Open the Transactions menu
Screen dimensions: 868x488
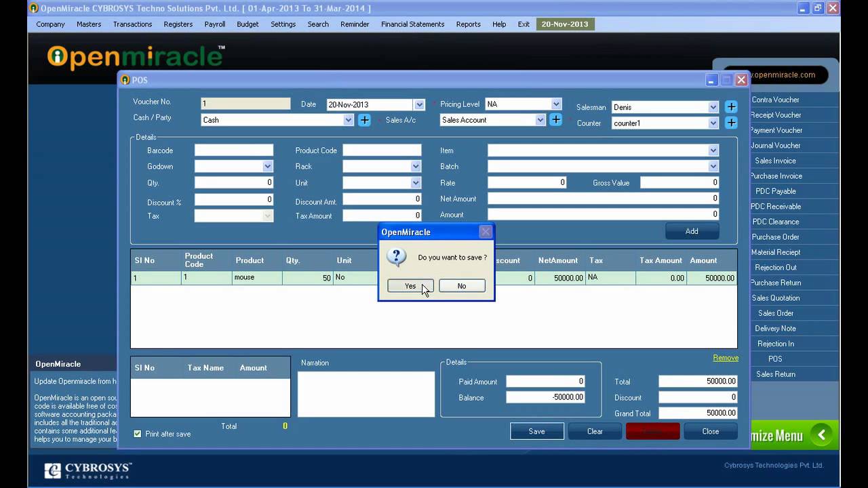132,24
